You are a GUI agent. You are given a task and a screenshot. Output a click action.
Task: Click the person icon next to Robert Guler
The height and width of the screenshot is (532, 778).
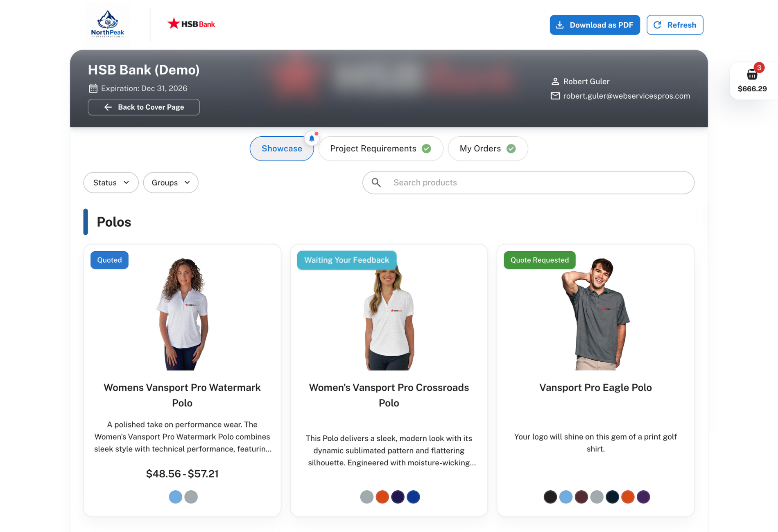(x=555, y=81)
